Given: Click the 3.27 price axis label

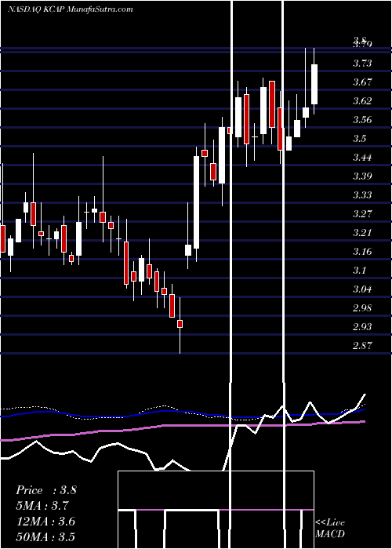Looking at the screenshot, I should pos(362,214).
